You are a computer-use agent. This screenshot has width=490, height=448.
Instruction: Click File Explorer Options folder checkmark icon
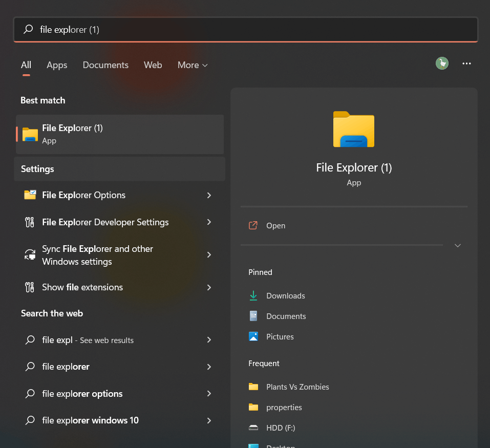pos(30,195)
